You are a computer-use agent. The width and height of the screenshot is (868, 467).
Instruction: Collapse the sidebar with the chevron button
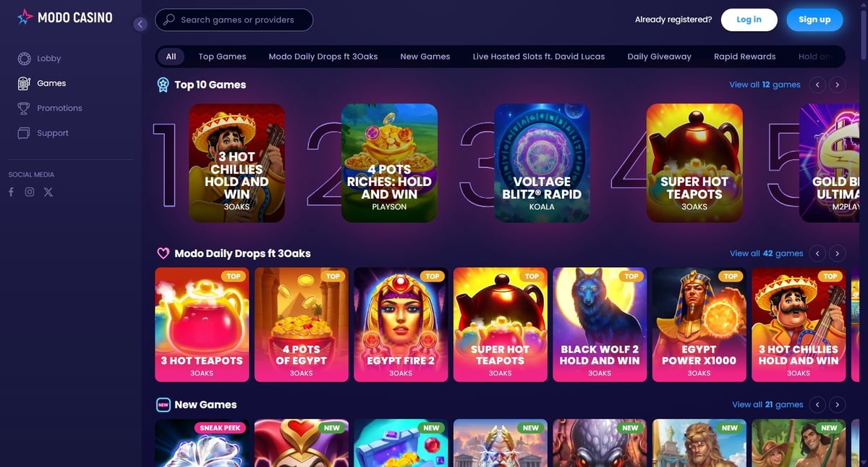pos(140,24)
